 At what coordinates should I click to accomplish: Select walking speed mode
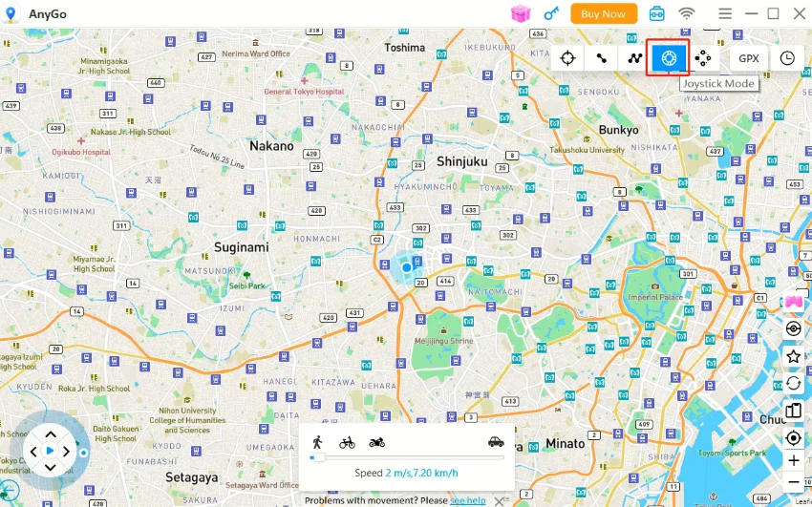tap(317, 442)
